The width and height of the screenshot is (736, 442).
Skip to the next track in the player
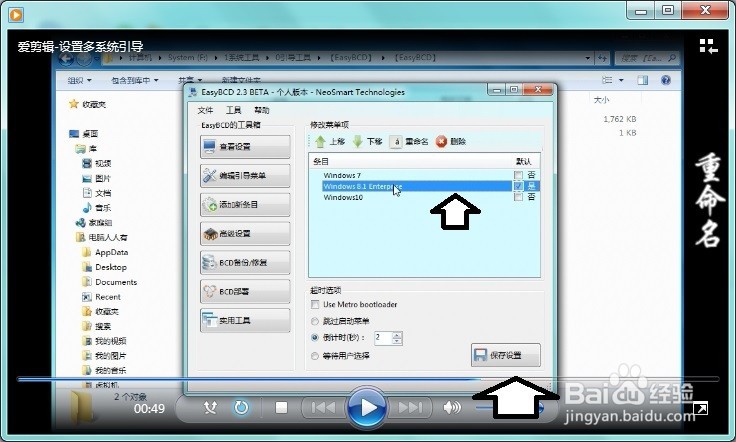(x=409, y=408)
